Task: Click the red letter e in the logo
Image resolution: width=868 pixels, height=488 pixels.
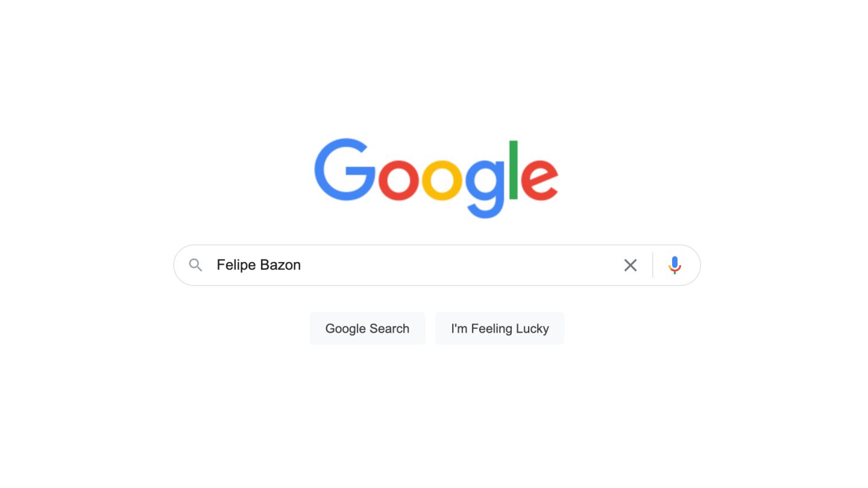Action: coord(539,180)
